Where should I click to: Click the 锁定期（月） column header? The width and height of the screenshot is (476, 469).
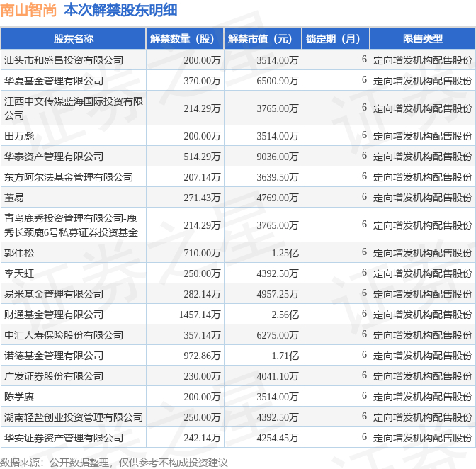[336, 38]
